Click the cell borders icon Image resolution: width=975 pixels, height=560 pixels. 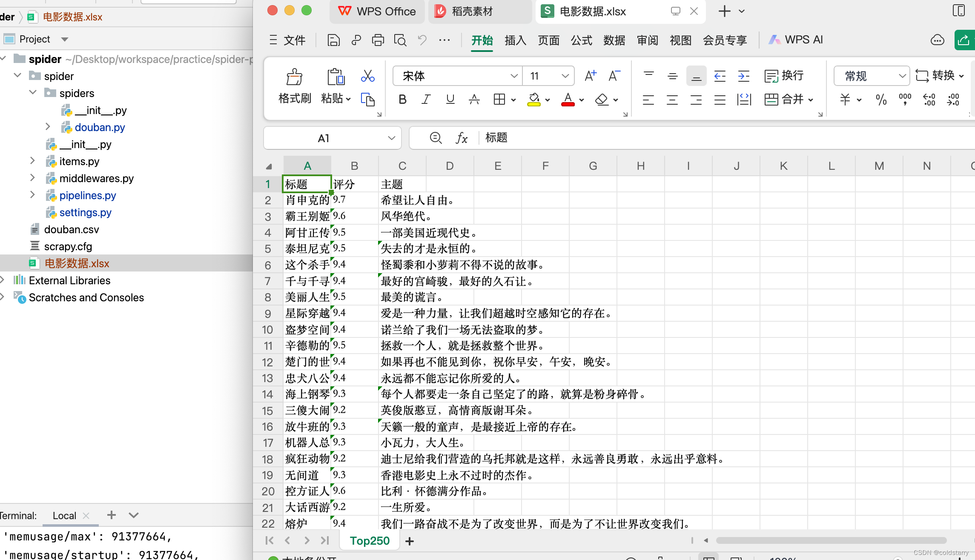tap(499, 100)
